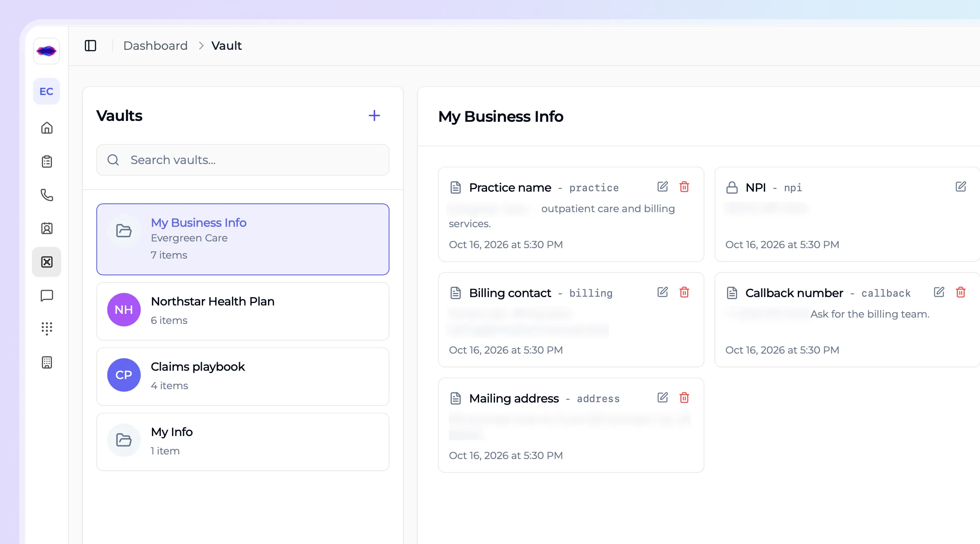Edit the Mailing address item

click(x=663, y=398)
